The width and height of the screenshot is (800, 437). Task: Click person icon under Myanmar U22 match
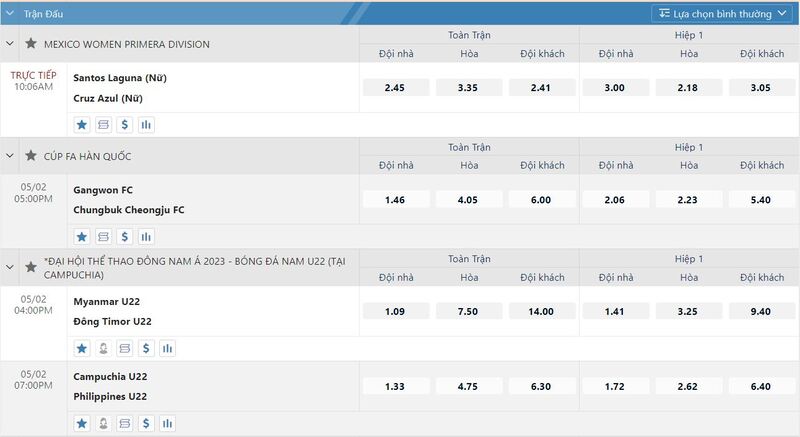click(103, 349)
